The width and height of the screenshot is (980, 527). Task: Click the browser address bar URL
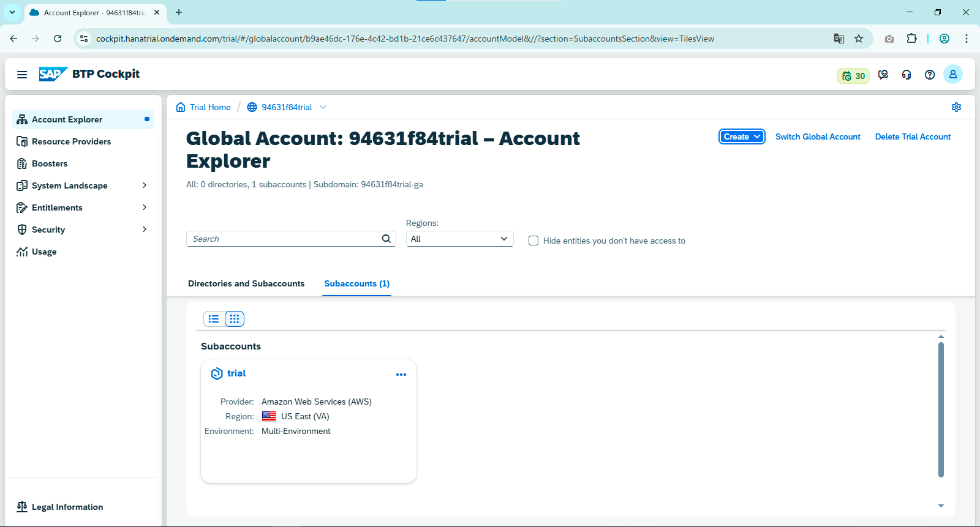(405, 39)
